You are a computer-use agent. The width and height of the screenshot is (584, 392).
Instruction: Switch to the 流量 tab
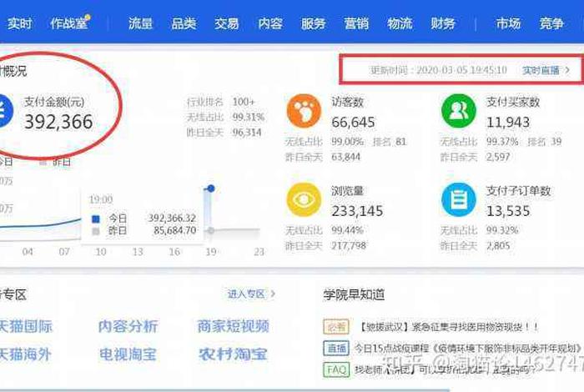point(140,24)
